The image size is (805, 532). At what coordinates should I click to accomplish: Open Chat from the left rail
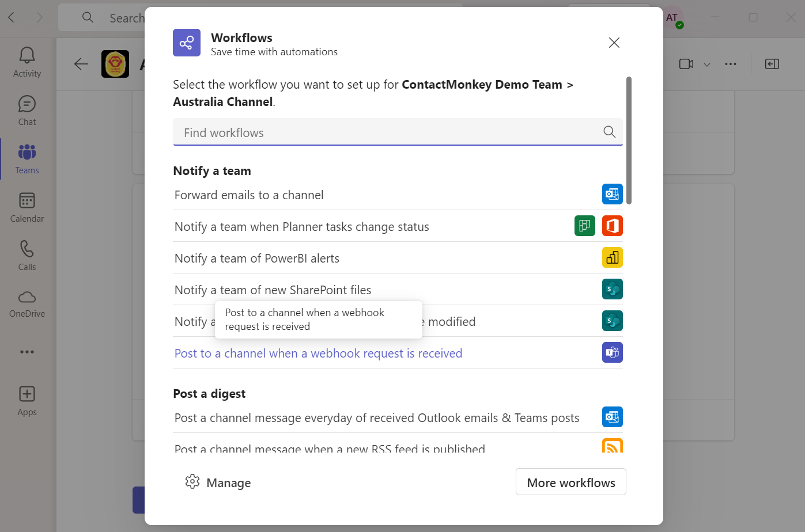coord(27,111)
